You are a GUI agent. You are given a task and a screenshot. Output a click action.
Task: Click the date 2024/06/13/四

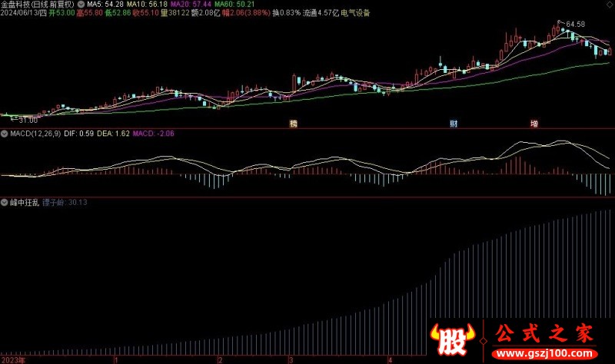[24, 13]
